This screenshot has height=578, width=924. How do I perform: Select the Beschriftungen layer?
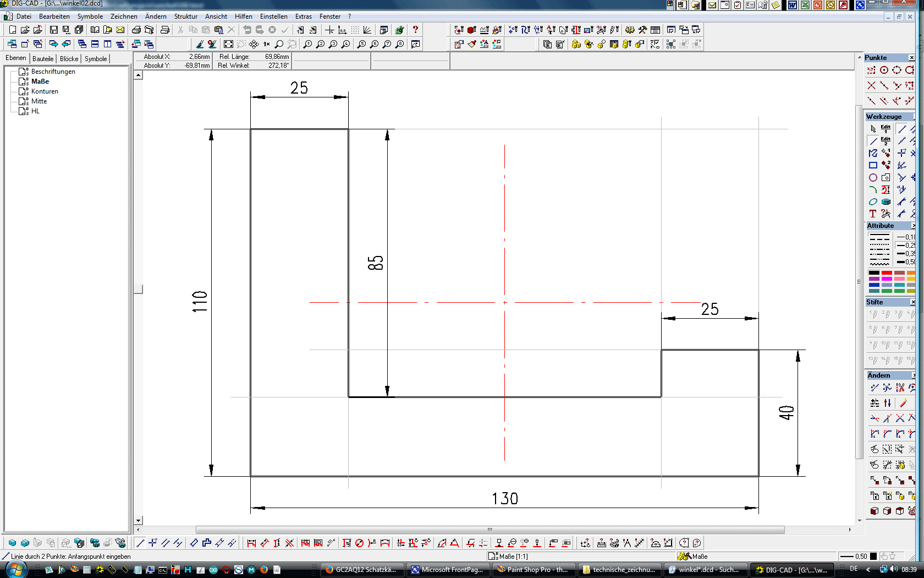click(53, 72)
